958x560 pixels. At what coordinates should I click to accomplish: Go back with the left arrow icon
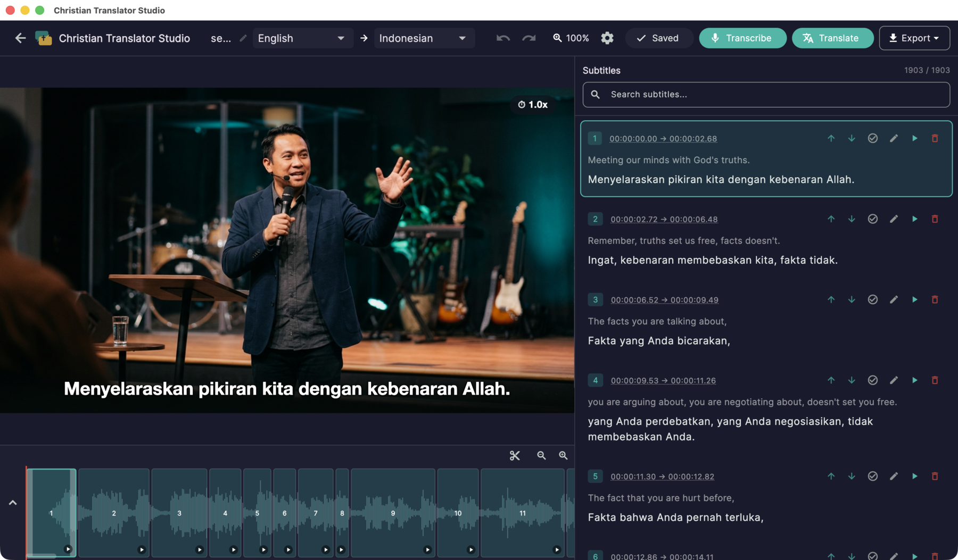tap(20, 38)
